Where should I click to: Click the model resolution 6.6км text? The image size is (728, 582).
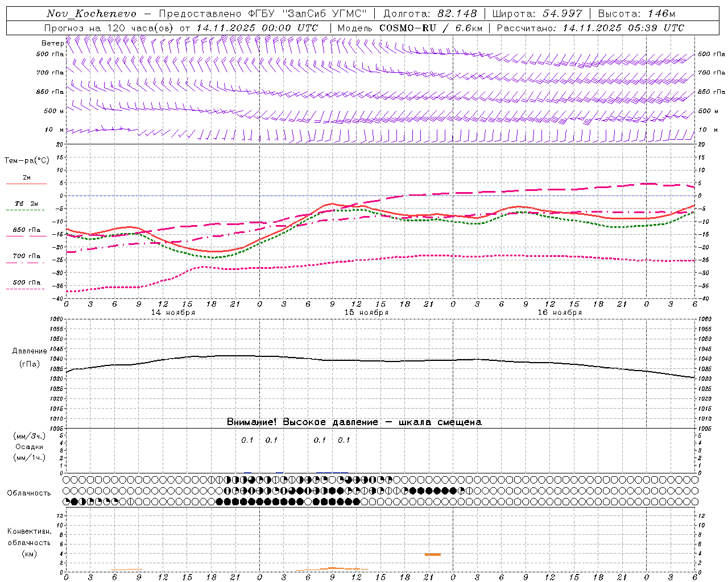(469, 28)
